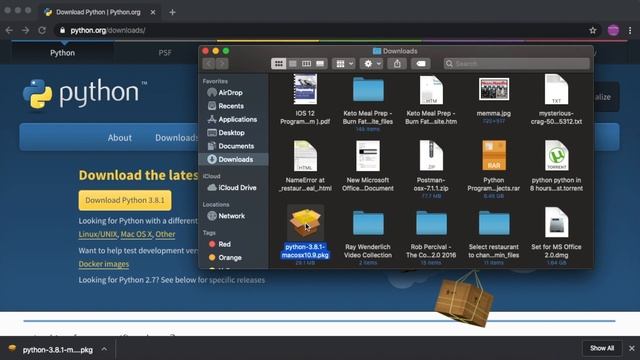Select the New Microsoft Office Document file

click(x=368, y=156)
